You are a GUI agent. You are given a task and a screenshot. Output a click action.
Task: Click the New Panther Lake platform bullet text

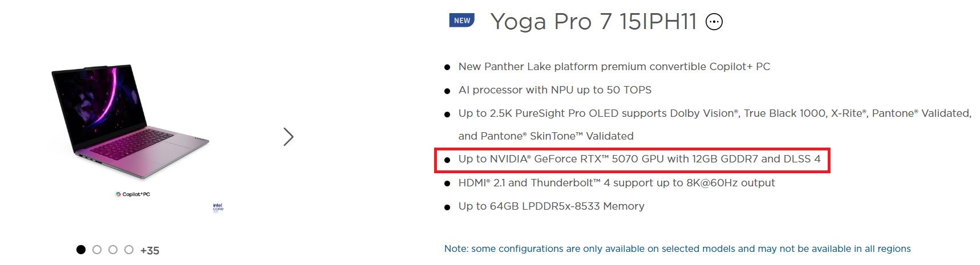pos(614,67)
